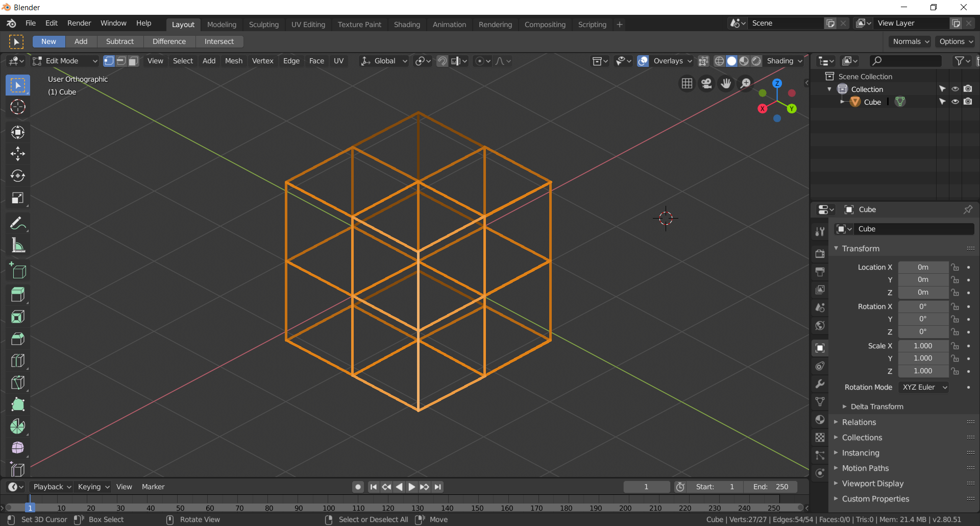Select the Bevel tool
This screenshot has height=526, width=980.
tap(18, 339)
